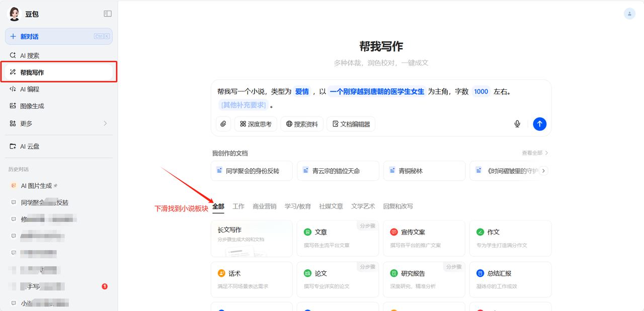The image size is (644, 311).
Task: Click the 同学聚会的身份反转 document file icon
Action: [219, 171]
